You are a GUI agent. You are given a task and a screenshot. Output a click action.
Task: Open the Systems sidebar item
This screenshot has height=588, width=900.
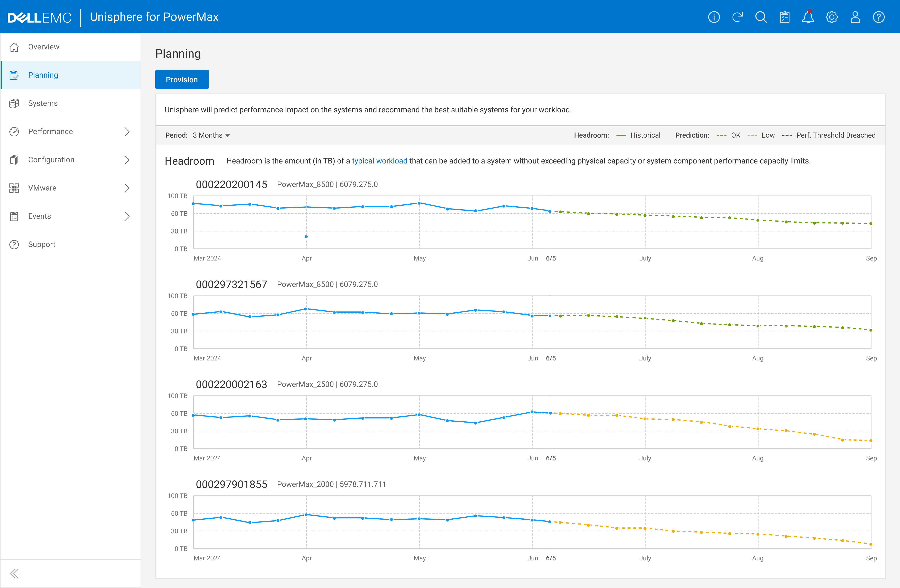[43, 103]
